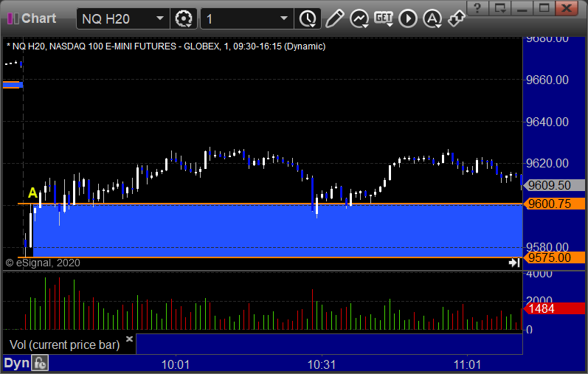
Task: Click the 9640.00 price axis label
Action: 547,122
